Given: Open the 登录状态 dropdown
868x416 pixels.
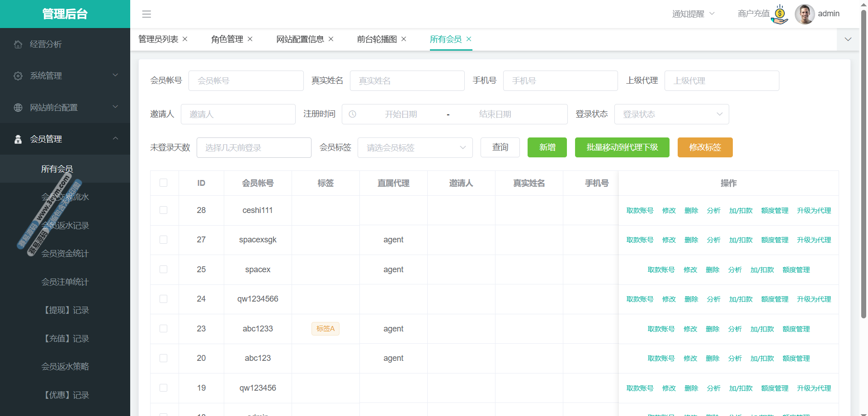Looking at the screenshot, I should click(x=671, y=114).
